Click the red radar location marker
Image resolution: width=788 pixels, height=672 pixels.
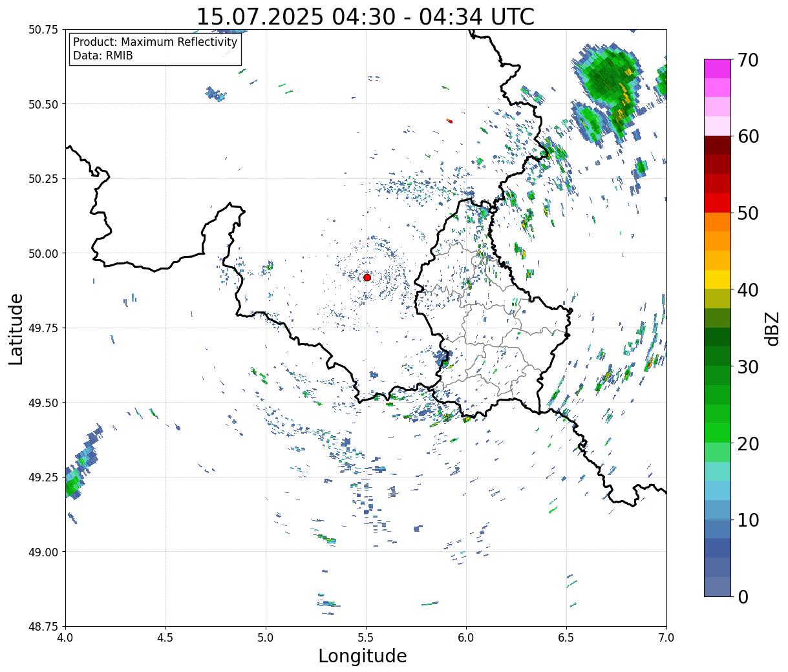tap(367, 277)
